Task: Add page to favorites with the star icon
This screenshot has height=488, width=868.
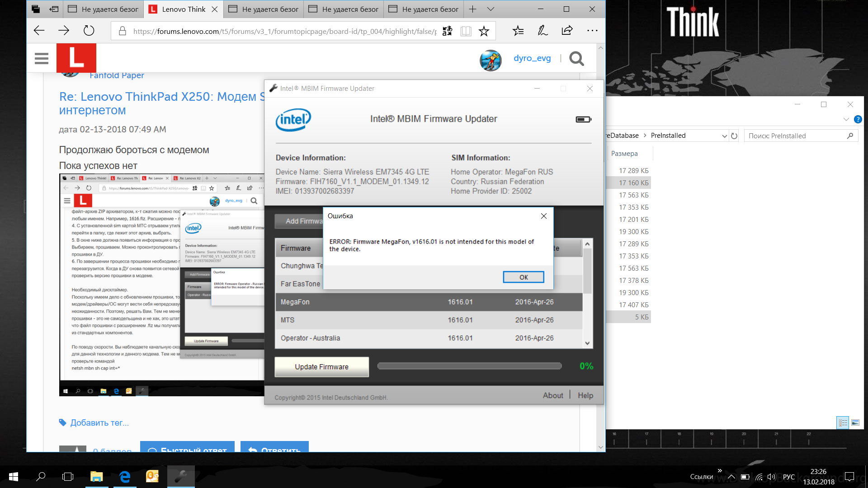Action: click(x=484, y=31)
